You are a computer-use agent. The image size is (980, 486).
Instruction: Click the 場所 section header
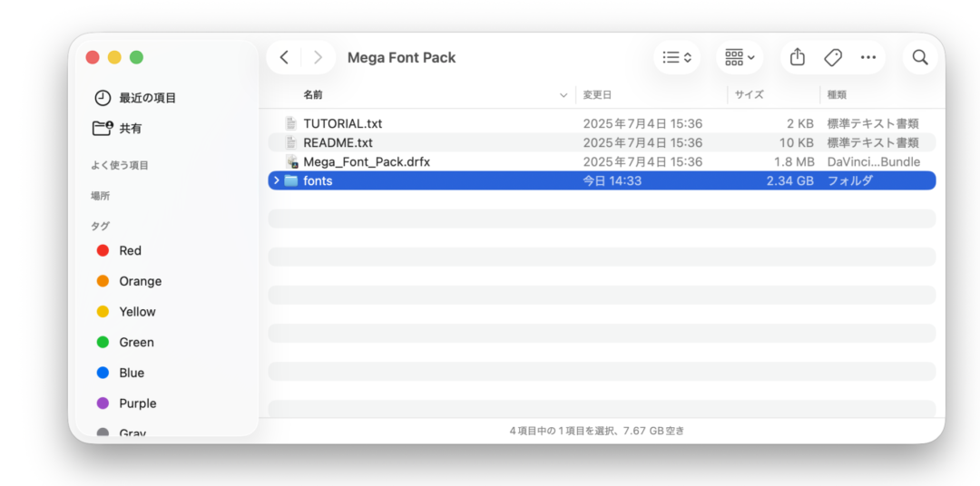point(101,196)
